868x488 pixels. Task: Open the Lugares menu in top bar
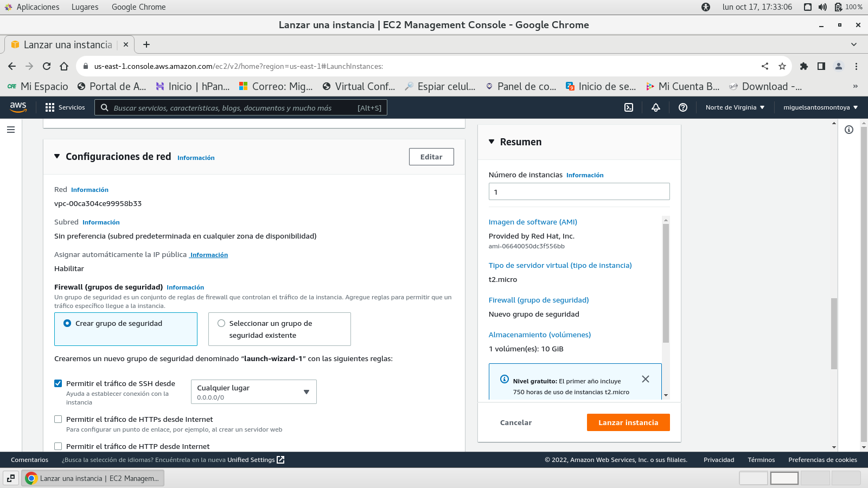(85, 7)
